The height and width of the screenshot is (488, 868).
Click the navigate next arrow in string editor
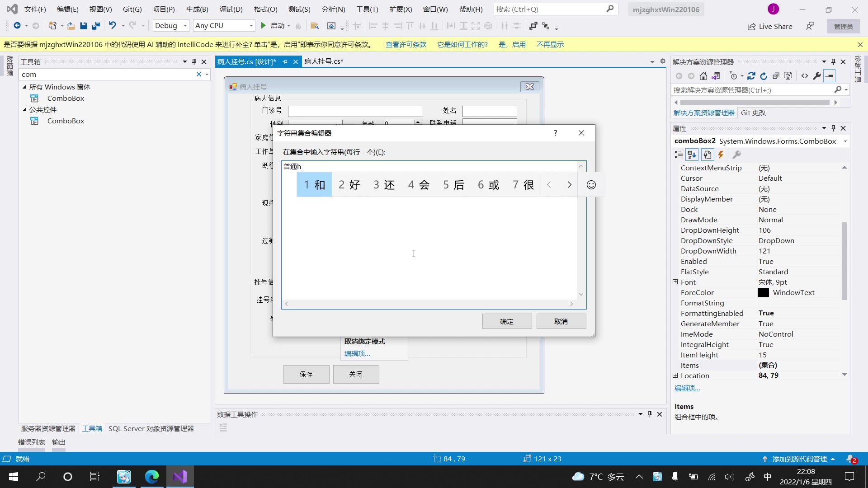[x=569, y=184]
